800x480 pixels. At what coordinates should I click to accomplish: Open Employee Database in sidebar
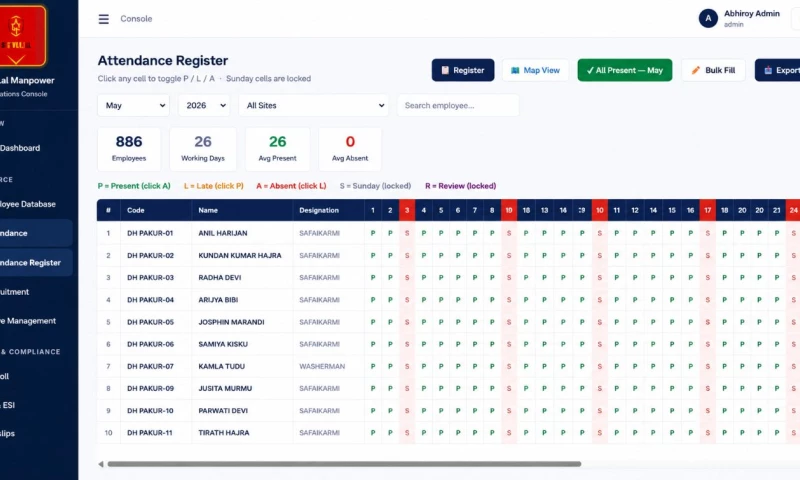click(28, 204)
